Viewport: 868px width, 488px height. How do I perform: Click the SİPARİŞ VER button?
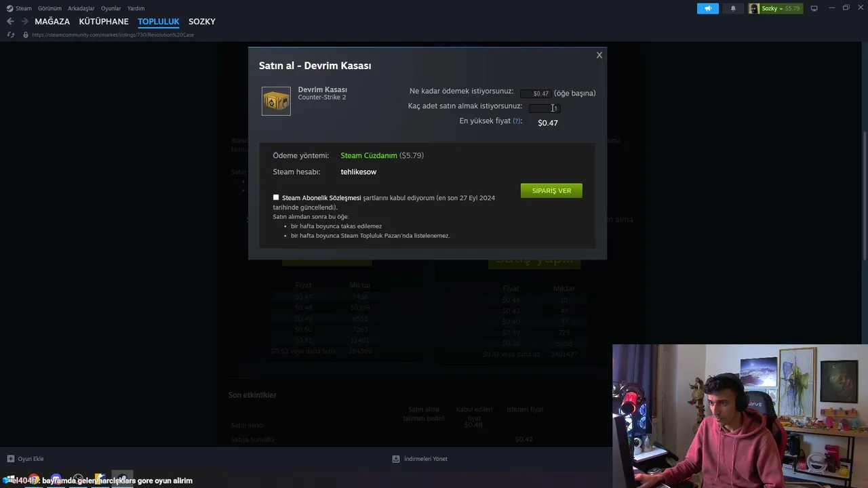pos(551,190)
